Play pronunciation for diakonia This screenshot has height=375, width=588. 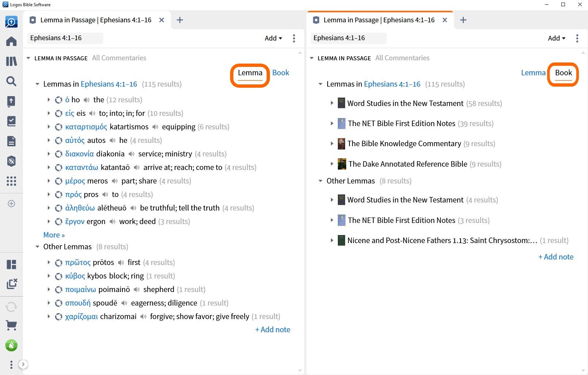pyautogui.click(x=131, y=154)
